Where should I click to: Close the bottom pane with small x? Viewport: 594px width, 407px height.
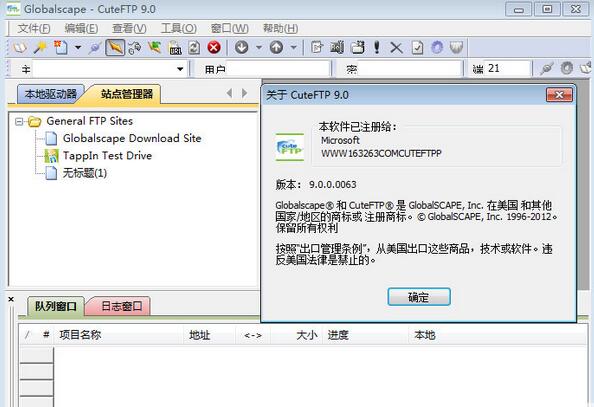coord(11,299)
